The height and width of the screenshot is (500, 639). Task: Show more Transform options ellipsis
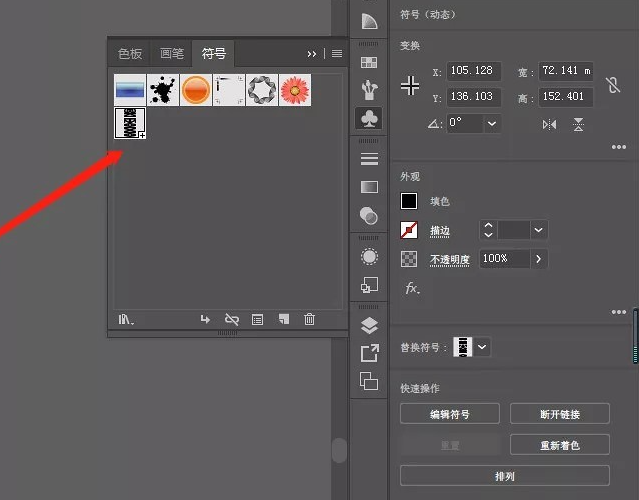tap(619, 147)
